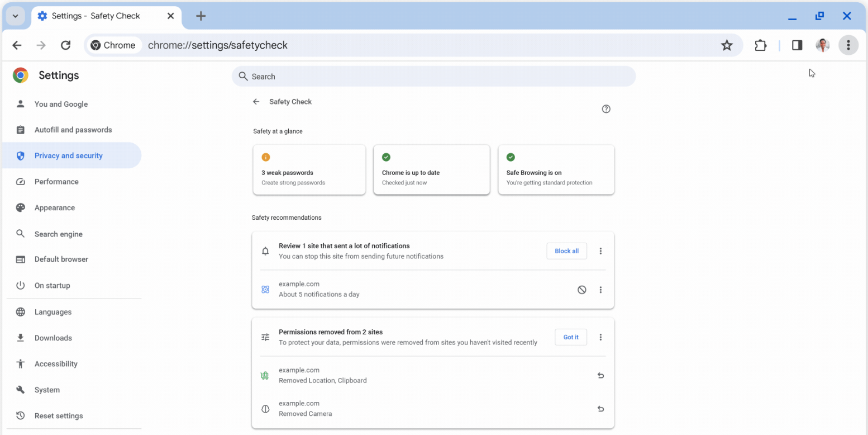Click the Block all button
The image size is (868, 435).
(x=566, y=251)
